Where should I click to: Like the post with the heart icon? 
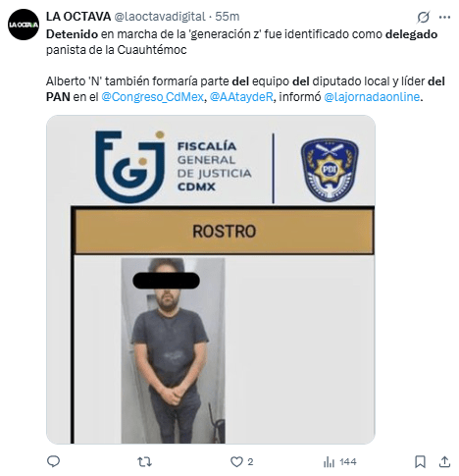point(236,462)
